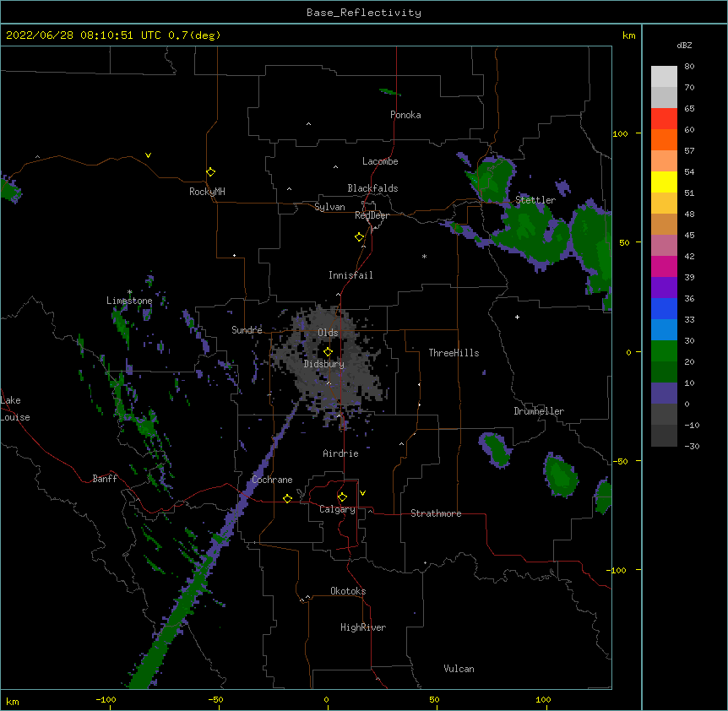Click the Limestone label
The width and height of the screenshot is (728, 711).
pos(129,301)
